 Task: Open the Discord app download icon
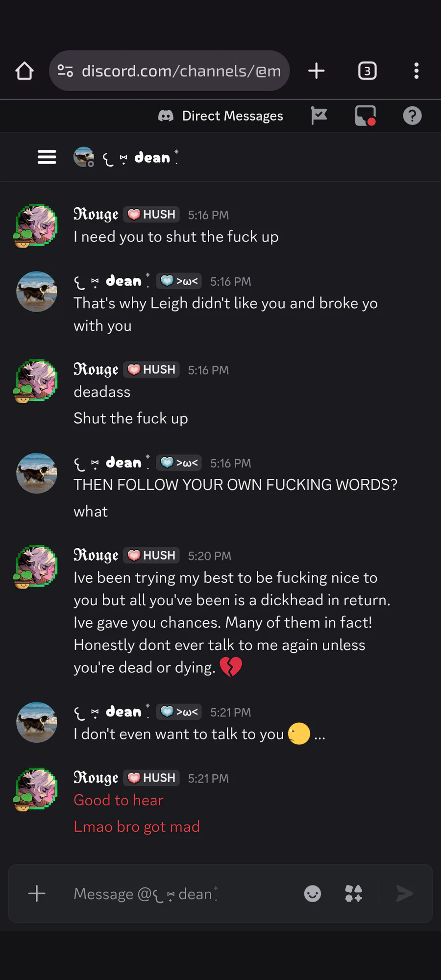click(x=366, y=116)
